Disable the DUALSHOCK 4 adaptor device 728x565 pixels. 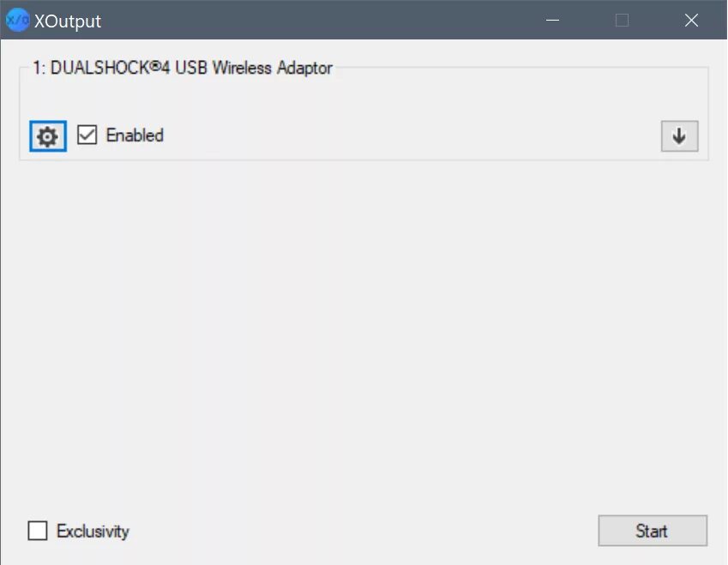click(87, 135)
